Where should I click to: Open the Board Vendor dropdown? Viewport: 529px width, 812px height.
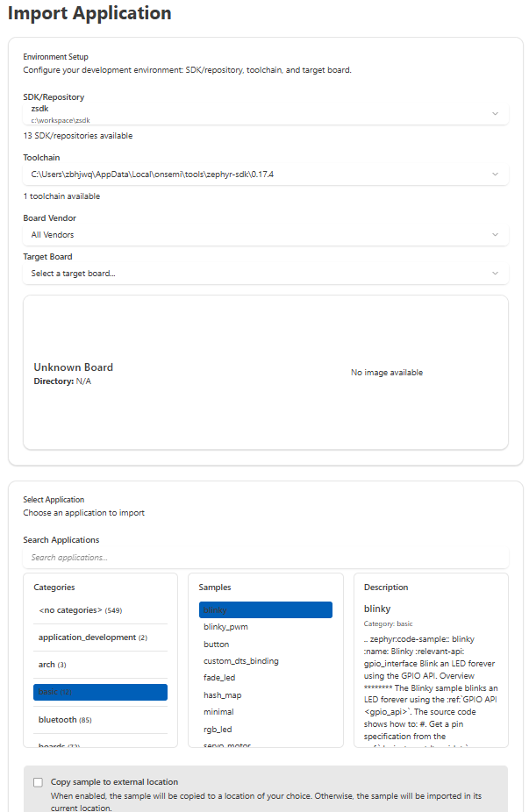265,235
